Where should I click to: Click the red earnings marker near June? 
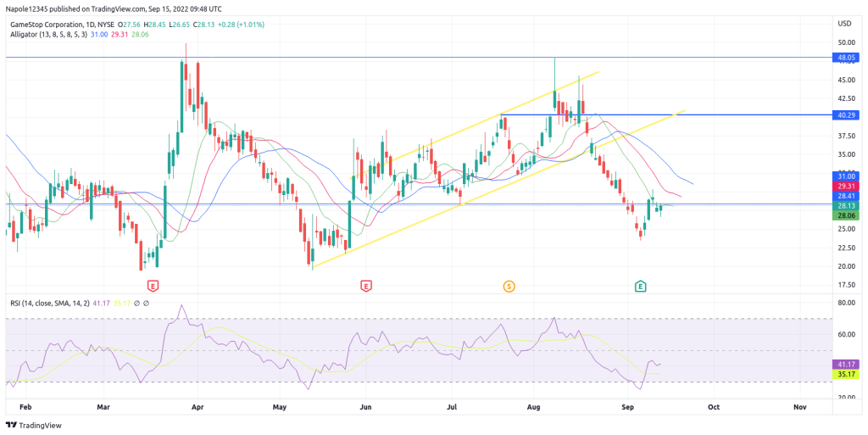(365, 286)
